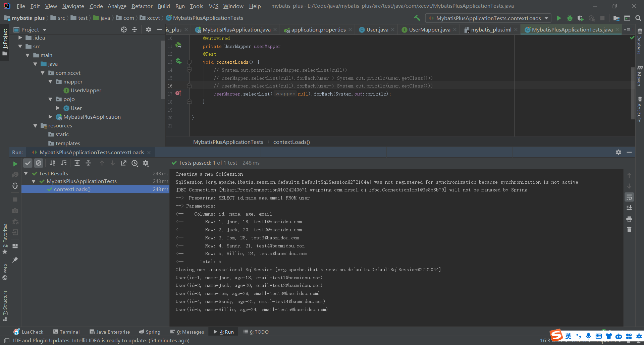Click the xccvt breadcrumb in navigation bar
The width and height of the screenshot is (644, 345).
[x=150, y=18]
